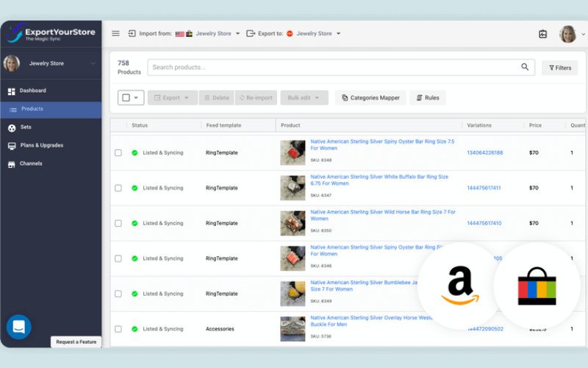Open Categories Mapper
The width and height of the screenshot is (588, 368).
click(370, 98)
